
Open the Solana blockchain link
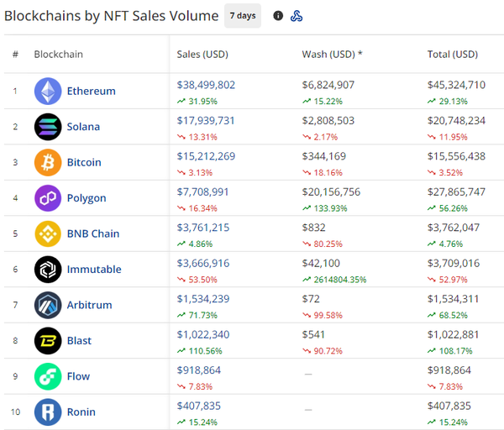[x=83, y=127]
